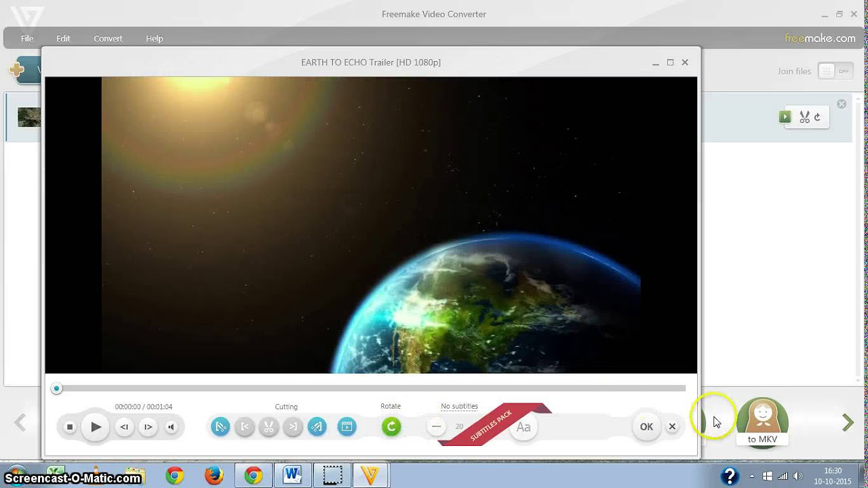
Task: Decrease subtitle size with the minus button
Action: pyautogui.click(x=437, y=426)
